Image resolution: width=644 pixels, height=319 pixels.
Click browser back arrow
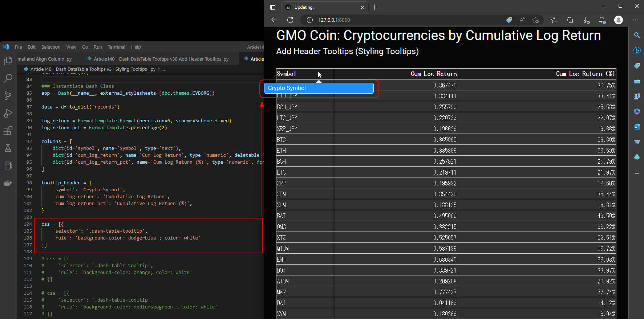(274, 20)
